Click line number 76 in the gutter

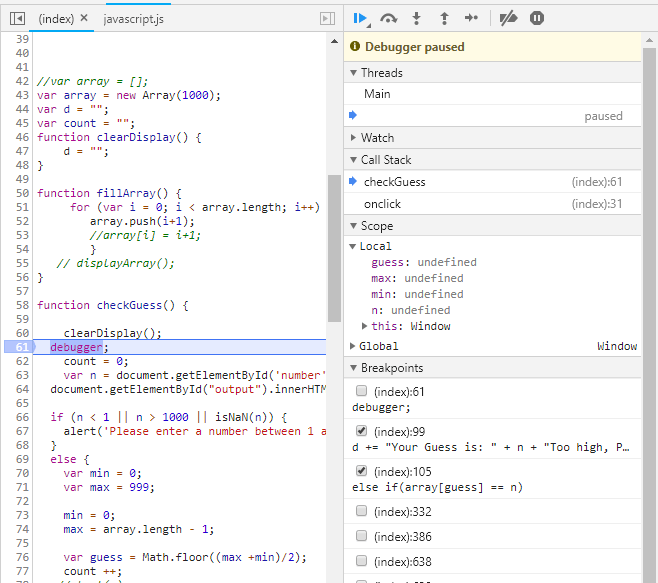pyautogui.click(x=22, y=557)
